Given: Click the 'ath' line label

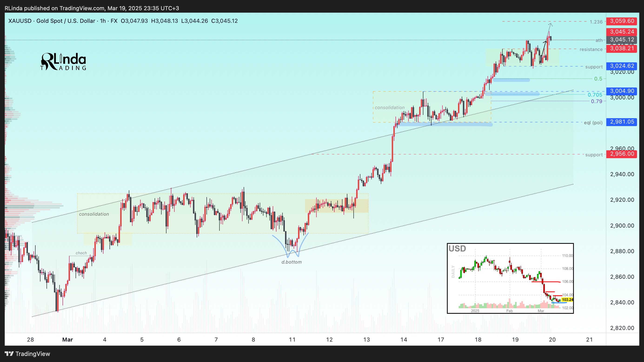Looking at the screenshot, I should coord(599,40).
